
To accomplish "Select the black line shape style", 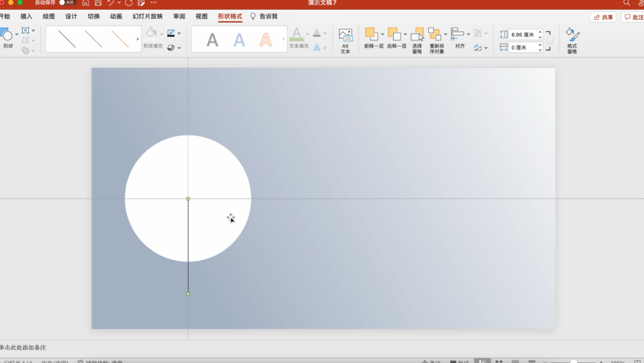I will click(67, 39).
